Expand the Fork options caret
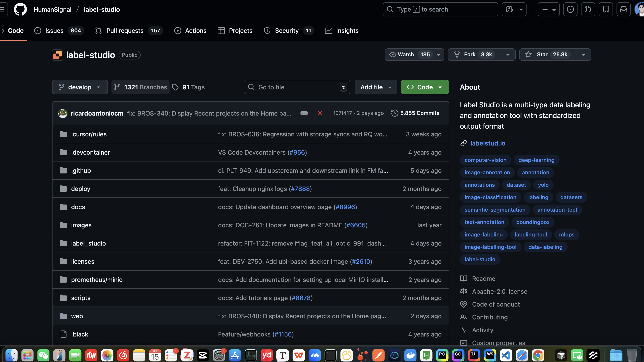The image size is (644, 362). pyautogui.click(x=508, y=55)
